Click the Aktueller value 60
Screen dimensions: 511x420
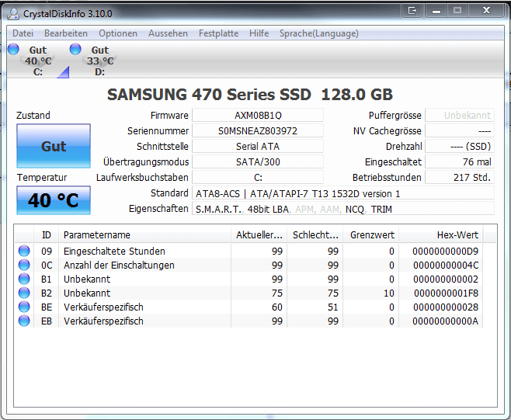tap(277, 307)
